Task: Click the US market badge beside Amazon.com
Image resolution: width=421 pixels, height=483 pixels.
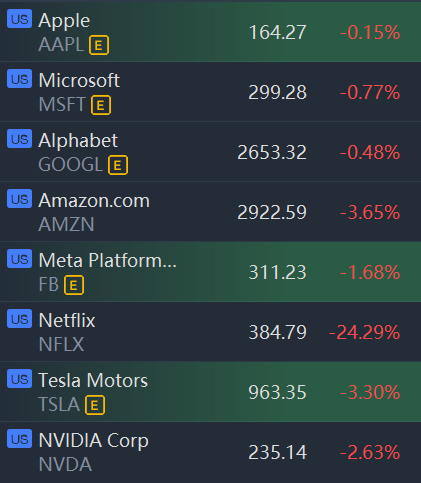Action: tap(19, 199)
